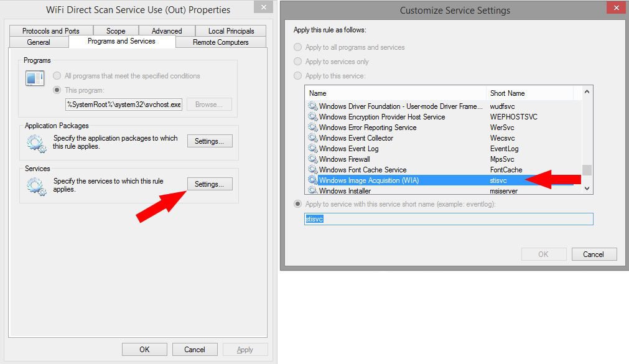Close the WiFi Direct Scan Service Properties window
This screenshot has height=364, width=629.
[264, 7]
